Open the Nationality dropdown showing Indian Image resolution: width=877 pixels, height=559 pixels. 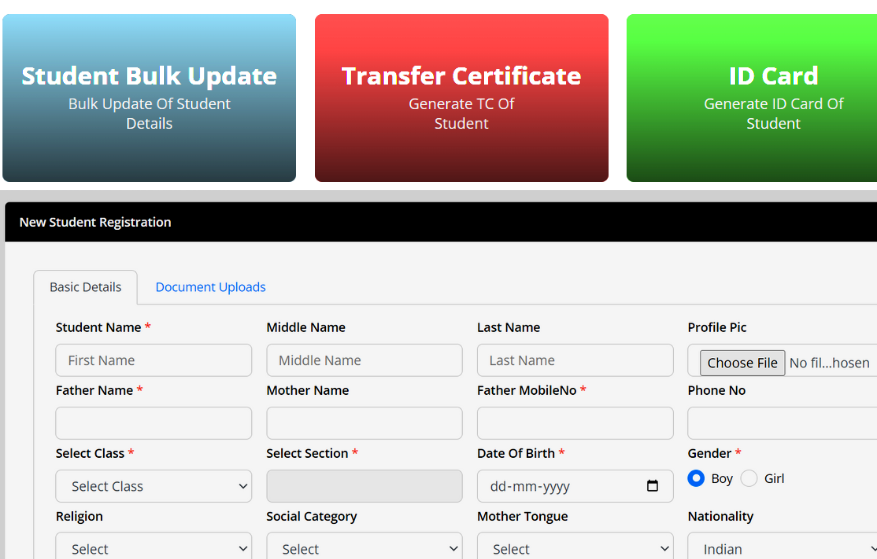[x=782, y=548]
